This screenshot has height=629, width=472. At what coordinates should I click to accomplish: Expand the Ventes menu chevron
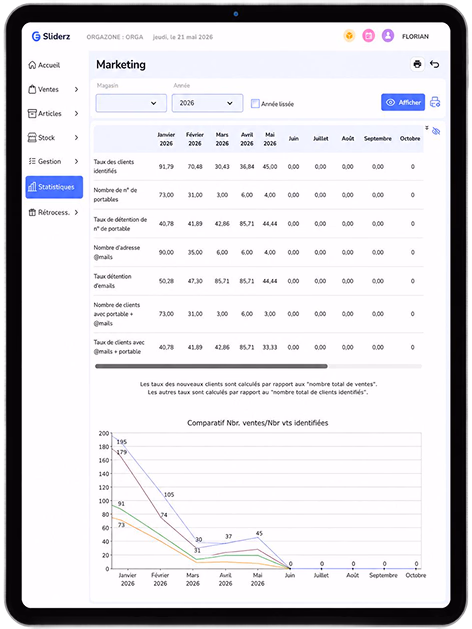tap(76, 89)
